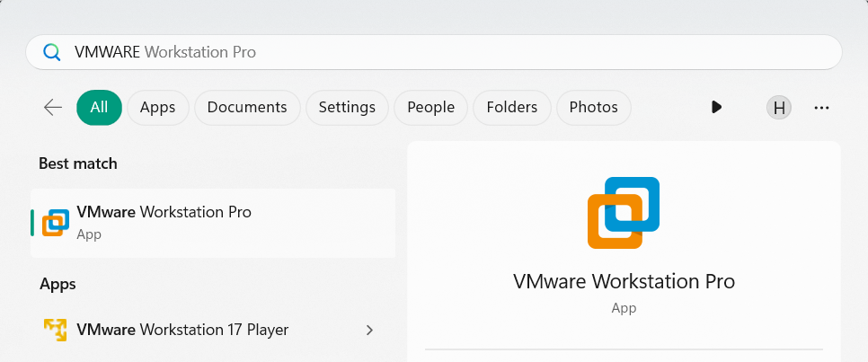The height and width of the screenshot is (362, 868).
Task: Show Photos search results
Action: coord(593,108)
